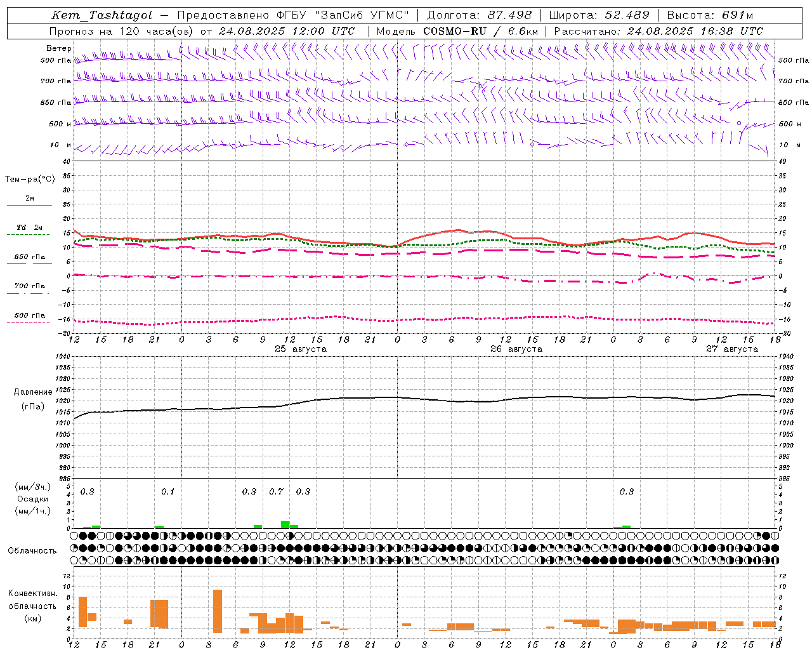Click the 'Тем-ра(°C)' temperature label

coord(30,180)
